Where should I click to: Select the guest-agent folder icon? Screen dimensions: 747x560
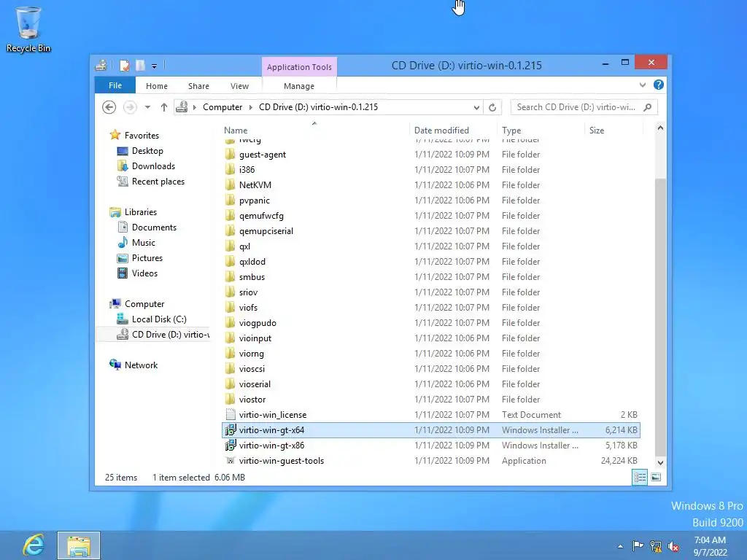(230, 155)
